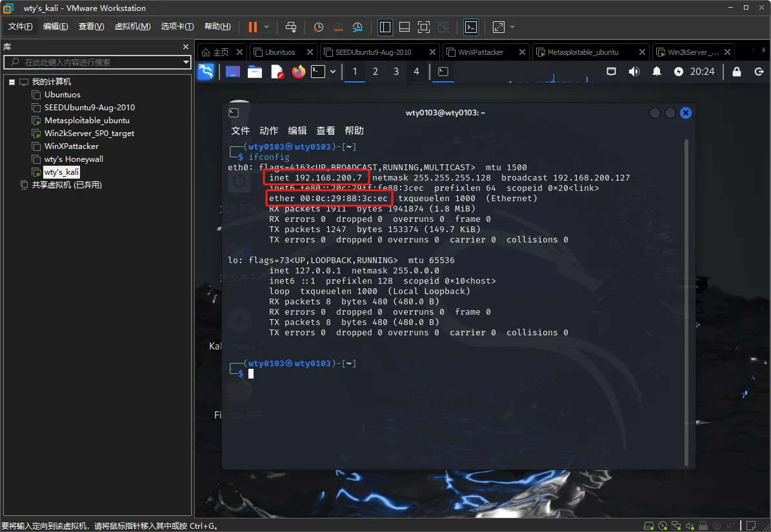Close the Metasploitable_ubuntu tab
Viewport: 771px width, 532px height.
(642, 52)
